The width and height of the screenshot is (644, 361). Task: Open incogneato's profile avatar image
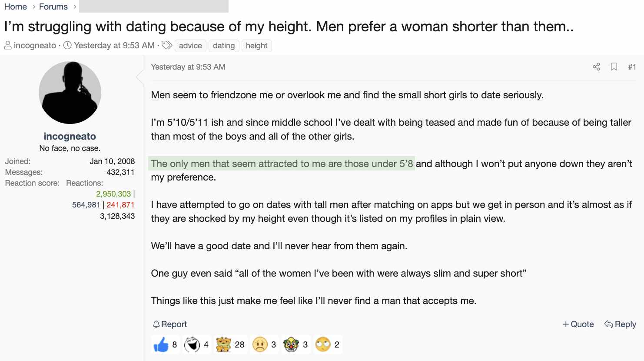(70, 93)
